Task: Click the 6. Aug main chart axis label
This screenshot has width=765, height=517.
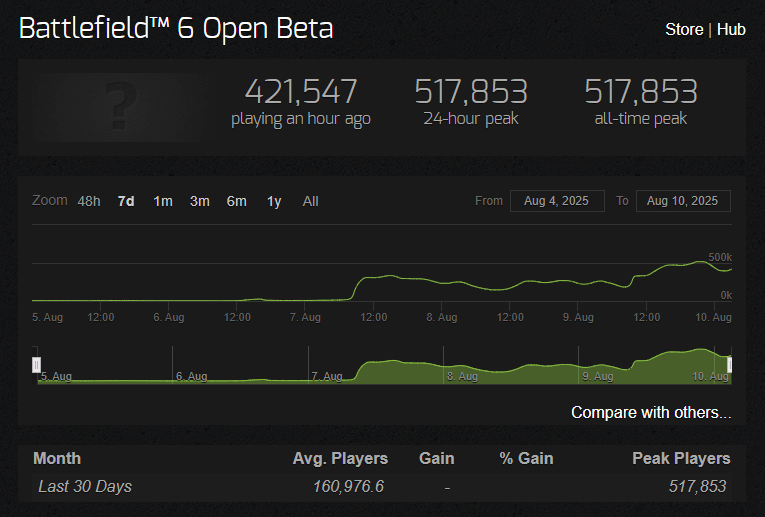Action: click(169, 318)
